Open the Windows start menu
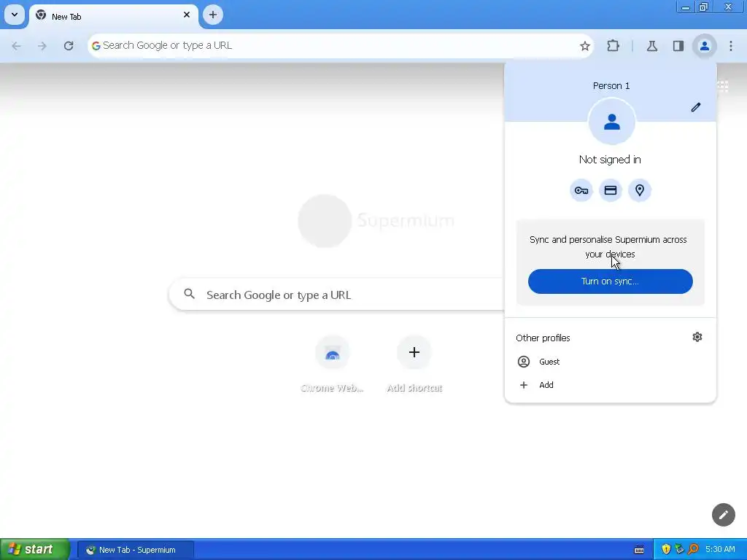This screenshot has height=560, width=747. (x=35, y=550)
